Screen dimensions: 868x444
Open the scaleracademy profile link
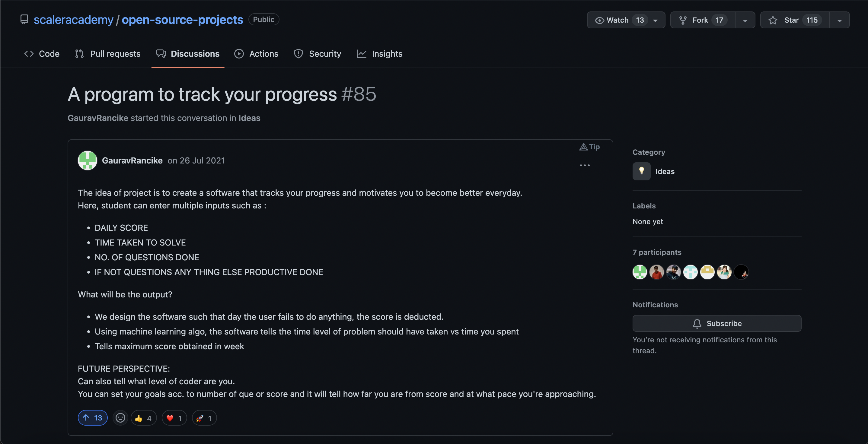[73, 19]
